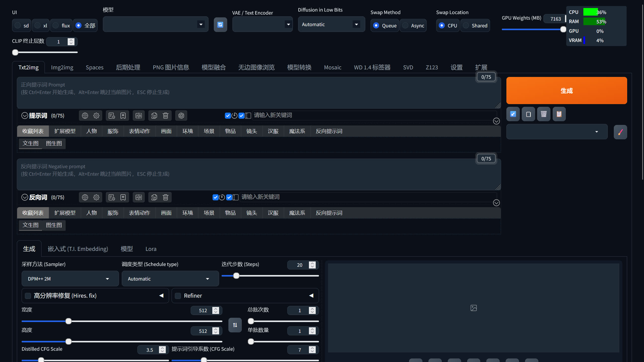This screenshot has height=362, width=644.
Task: Open the 采样方法 Sampler dropdown
Action: pyautogui.click(x=70, y=279)
